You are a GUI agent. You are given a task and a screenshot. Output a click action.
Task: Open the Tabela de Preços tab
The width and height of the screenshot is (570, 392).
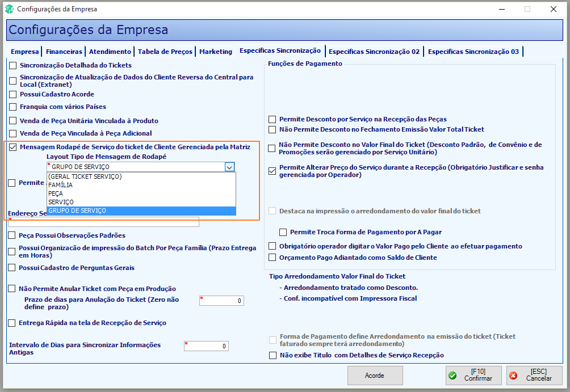(x=165, y=52)
